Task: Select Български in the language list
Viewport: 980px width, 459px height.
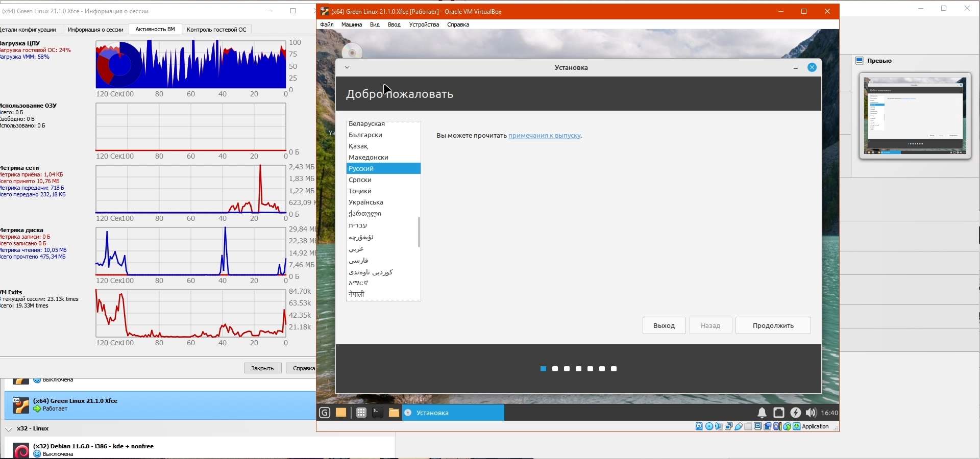Action: tap(383, 135)
